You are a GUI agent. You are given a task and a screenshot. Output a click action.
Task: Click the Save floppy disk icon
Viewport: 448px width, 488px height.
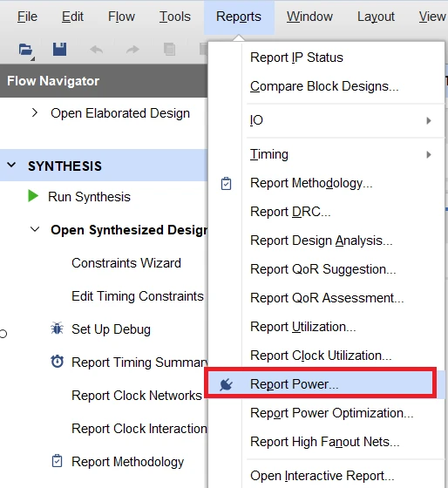point(59,49)
